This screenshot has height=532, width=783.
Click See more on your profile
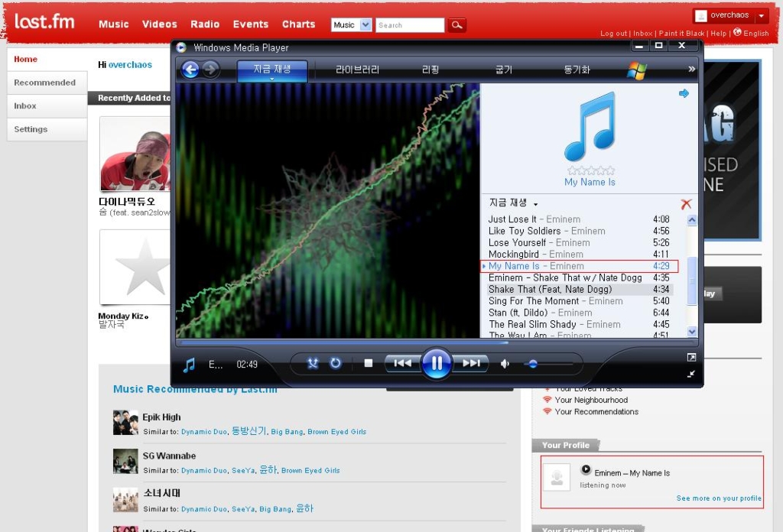[719, 498]
